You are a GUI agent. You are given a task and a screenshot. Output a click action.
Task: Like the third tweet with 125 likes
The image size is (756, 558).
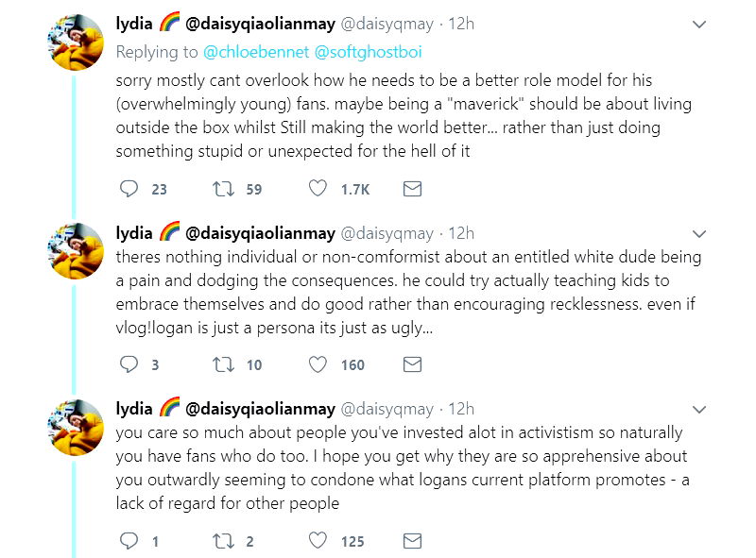[318, 541]
